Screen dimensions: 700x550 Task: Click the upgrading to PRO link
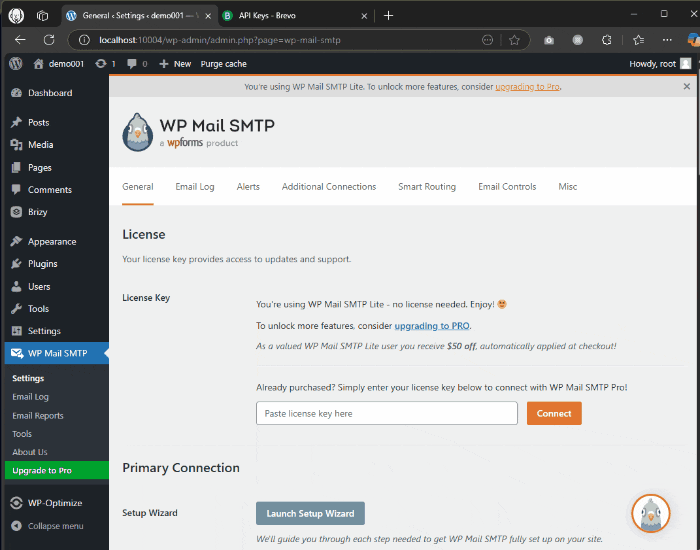[432, 326]
